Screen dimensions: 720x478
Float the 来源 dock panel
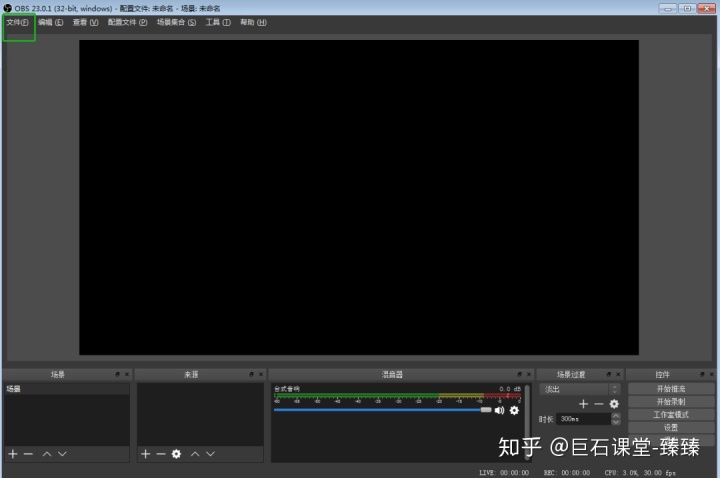click(x=252, y=374)
